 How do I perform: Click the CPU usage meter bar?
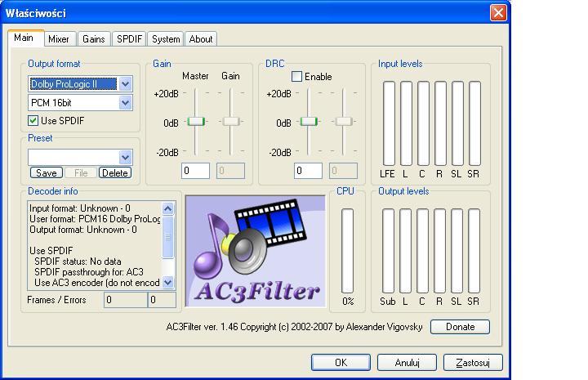pyautogui.click(x=348, y=251)
